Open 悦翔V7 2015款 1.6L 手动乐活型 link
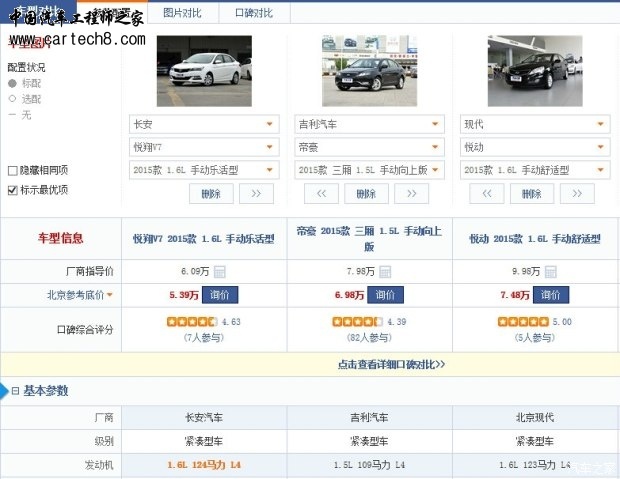Screen dimensions: 620x479 click(204, 239)
